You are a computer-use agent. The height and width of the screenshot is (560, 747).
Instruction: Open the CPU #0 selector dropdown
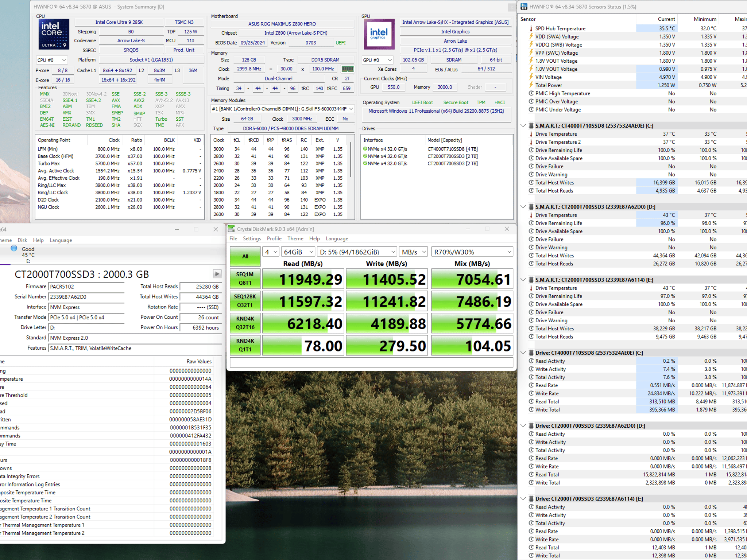click(52, 60)
